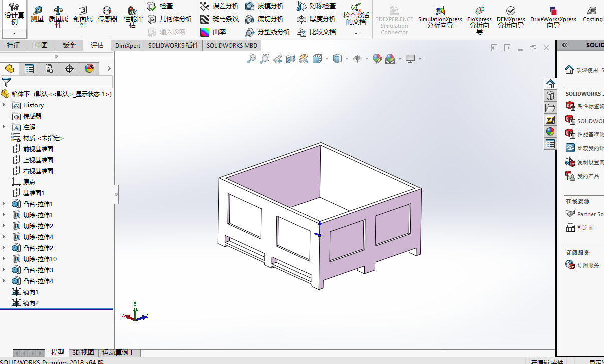Select 材质 <未指定> tree item
Image resolution: width=604 pixels, height=364 pixels.
coord(38,138)
